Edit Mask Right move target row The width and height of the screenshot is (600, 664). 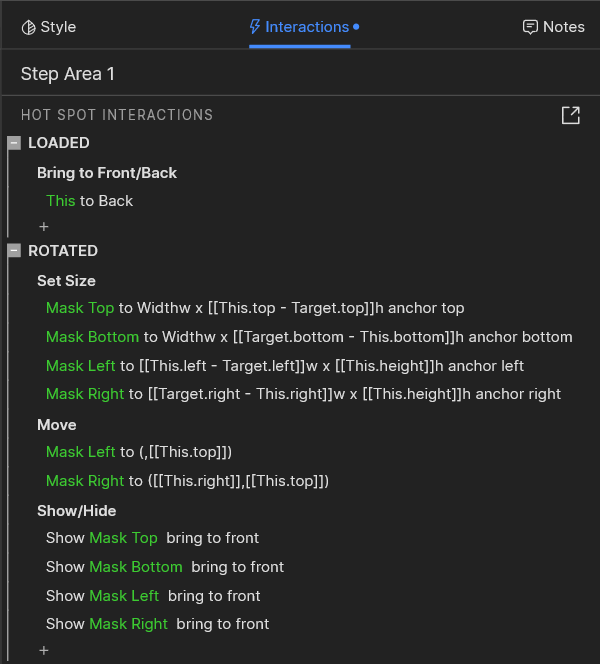(x=187, y=481)
